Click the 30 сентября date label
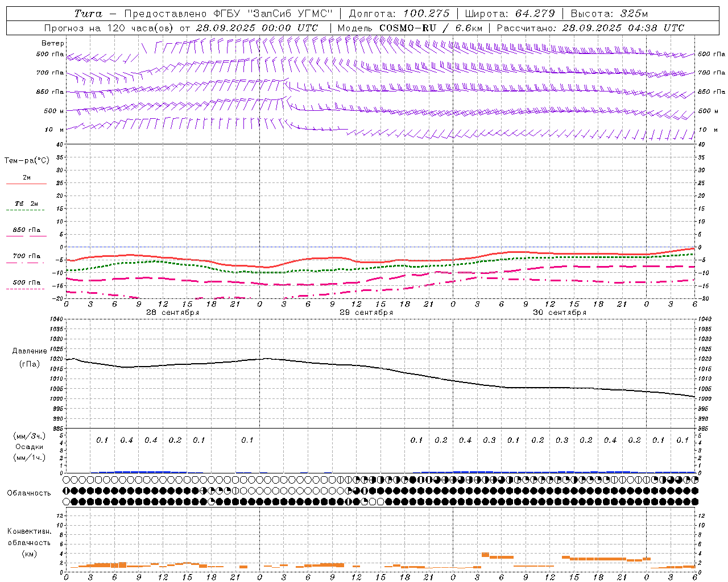Viewport: 728px width, 582px height. click(559, 313)
